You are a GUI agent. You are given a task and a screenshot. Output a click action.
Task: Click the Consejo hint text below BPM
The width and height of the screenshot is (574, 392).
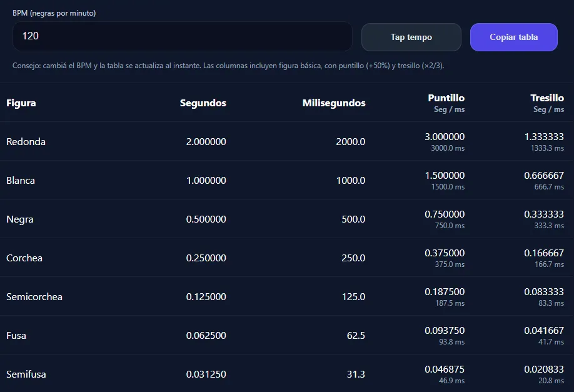(228, 66)
